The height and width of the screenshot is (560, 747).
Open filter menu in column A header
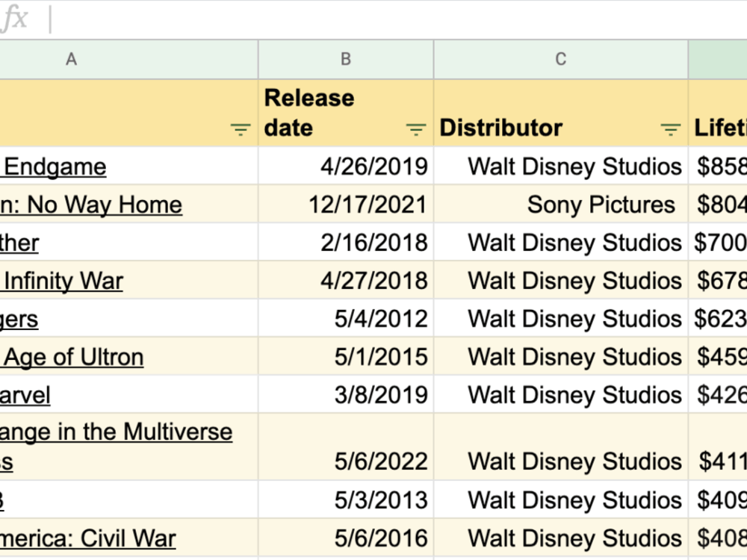coord(240,129)
